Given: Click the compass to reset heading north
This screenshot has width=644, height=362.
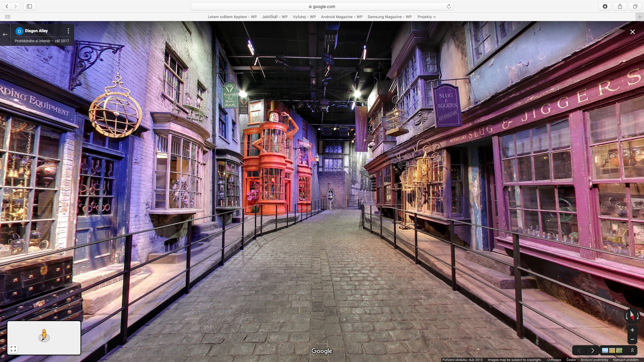Looking at the screenshot, I should pos(632,316).
